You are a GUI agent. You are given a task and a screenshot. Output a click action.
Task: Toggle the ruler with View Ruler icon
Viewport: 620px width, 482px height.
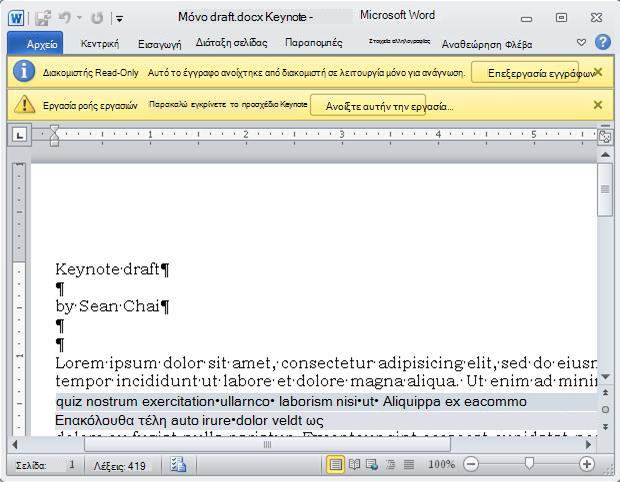tap(605, 136)
